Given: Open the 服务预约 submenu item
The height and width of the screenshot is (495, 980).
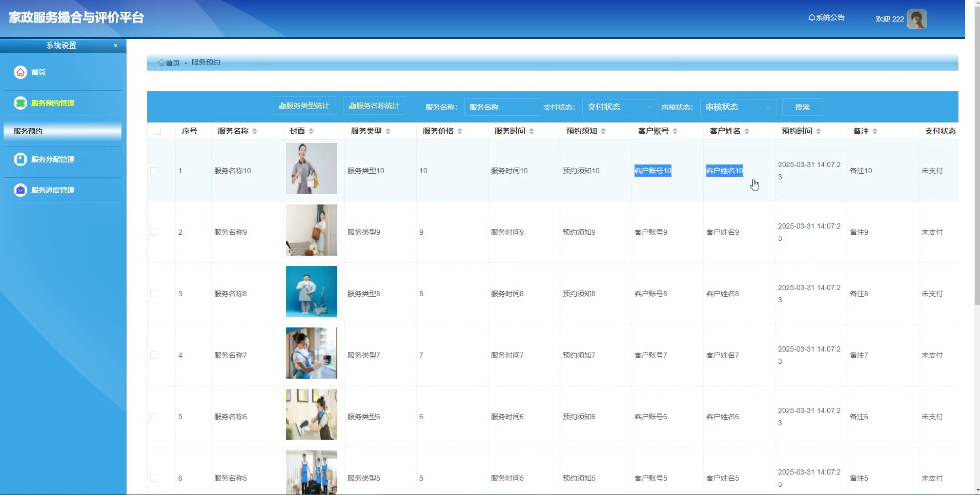Looking at the screenshot, I should pos(63,131).
